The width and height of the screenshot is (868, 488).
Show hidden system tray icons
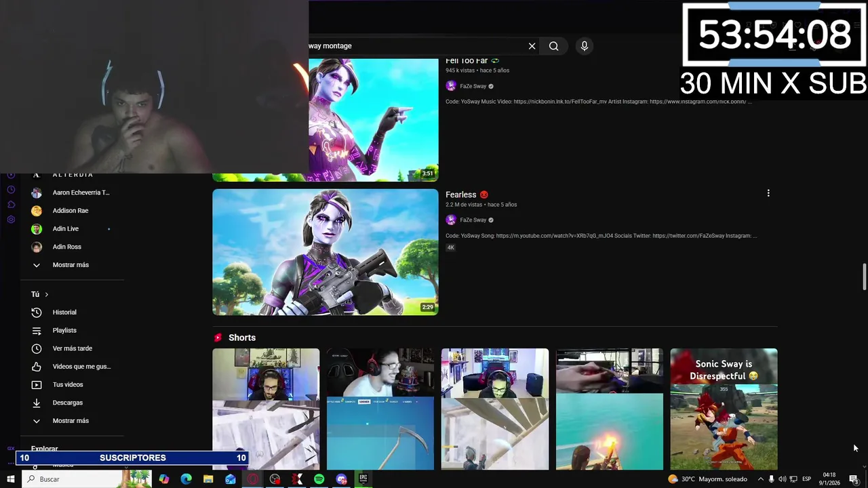759,479
